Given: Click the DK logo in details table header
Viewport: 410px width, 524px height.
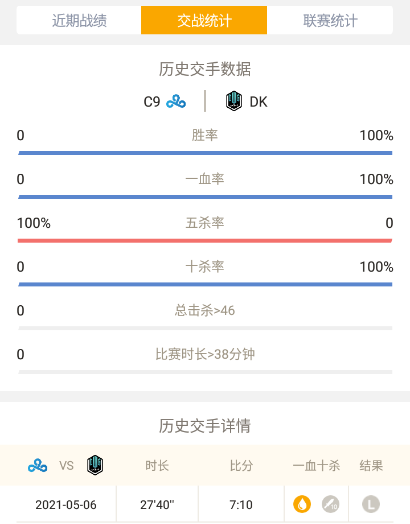Looking at the screenshot, I should click(x=95, y=465).
